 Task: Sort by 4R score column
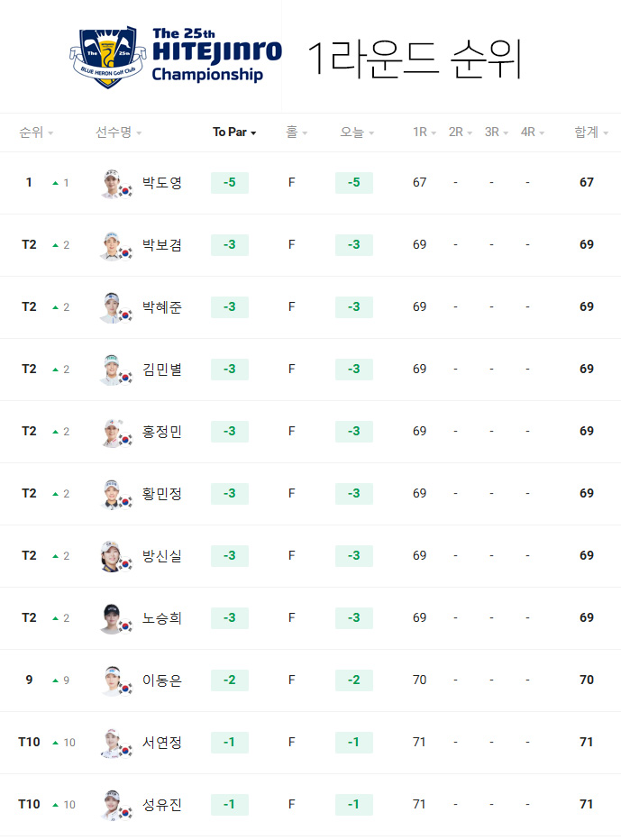533,132
